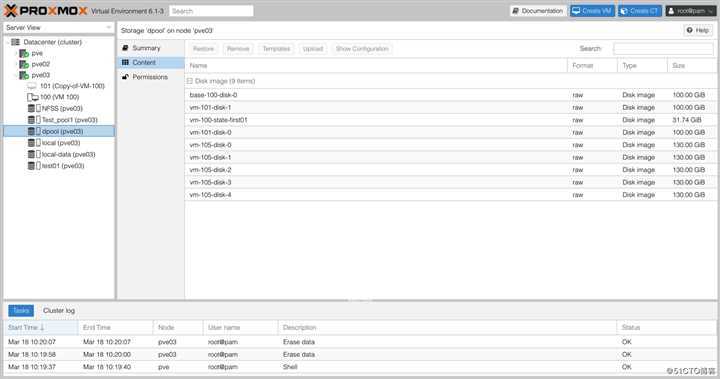Open the Permissions tab

pyautogui.click(x=151, y=77)
